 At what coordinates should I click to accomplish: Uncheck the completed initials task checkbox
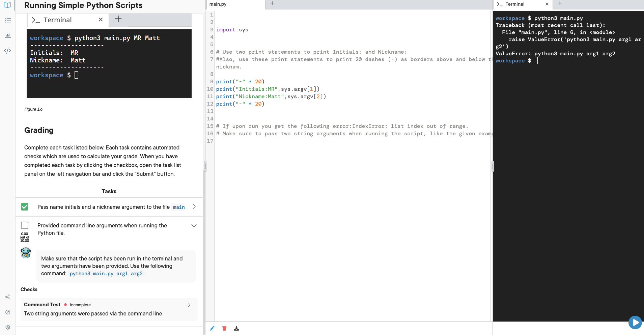tap(25, 207)
